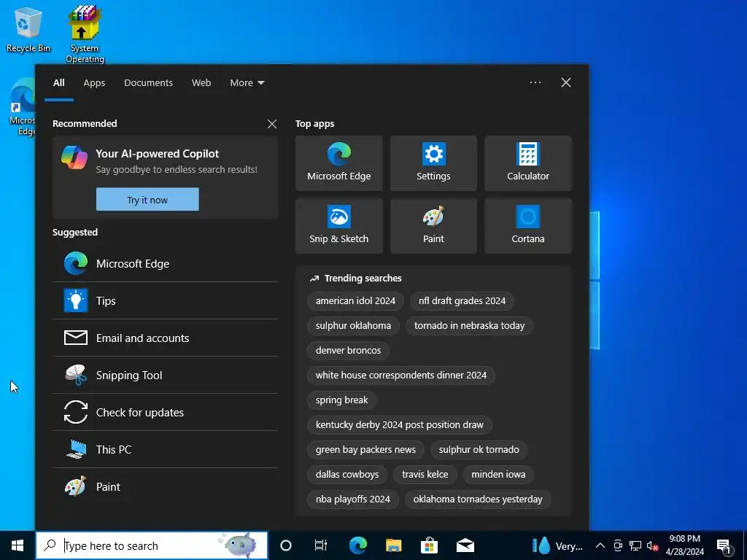747x560 pixels.
Task: Open Task View on the taskbar
Action: (321, 545)
